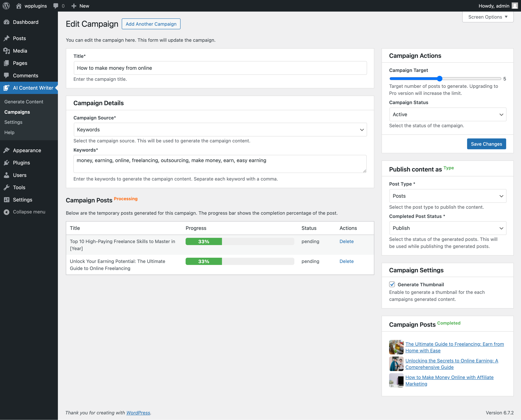Click the Appearance brush icon
This screenshot has width=521, height=420.
click(7, 150)
